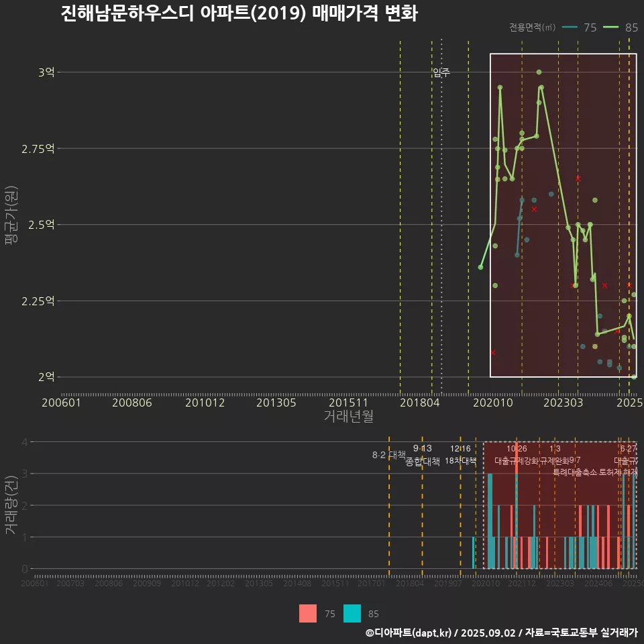The image size is (644, 644).
Task: Click the 18차대책 annotation text
Action: (x=460, y=461)
